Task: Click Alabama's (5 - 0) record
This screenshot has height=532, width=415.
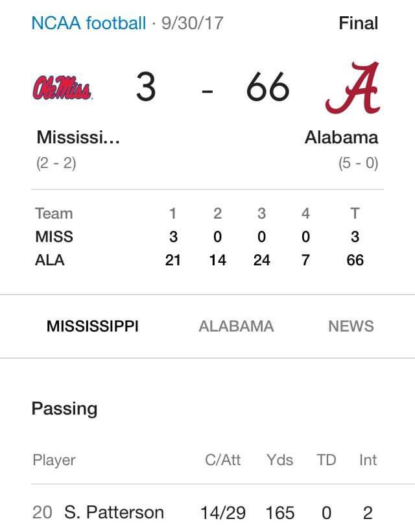Action: point(358,163)
